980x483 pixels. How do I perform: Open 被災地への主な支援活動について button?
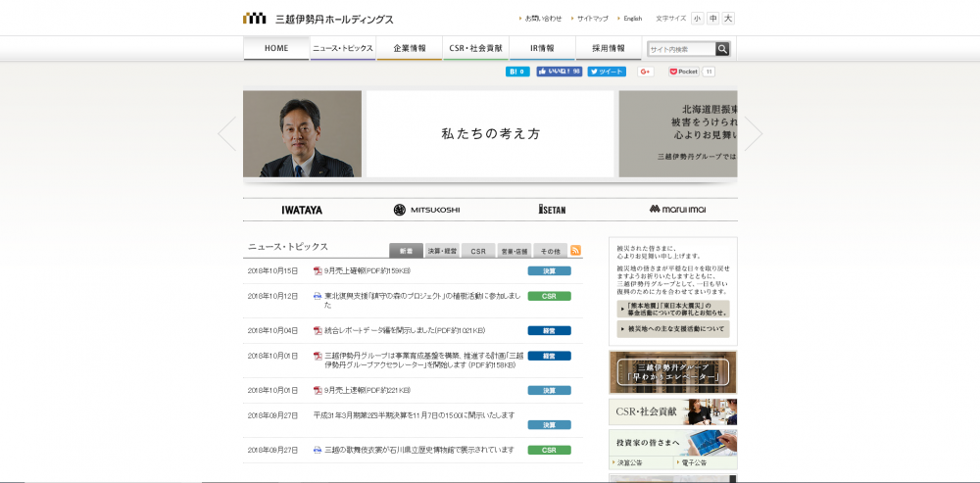673,328
